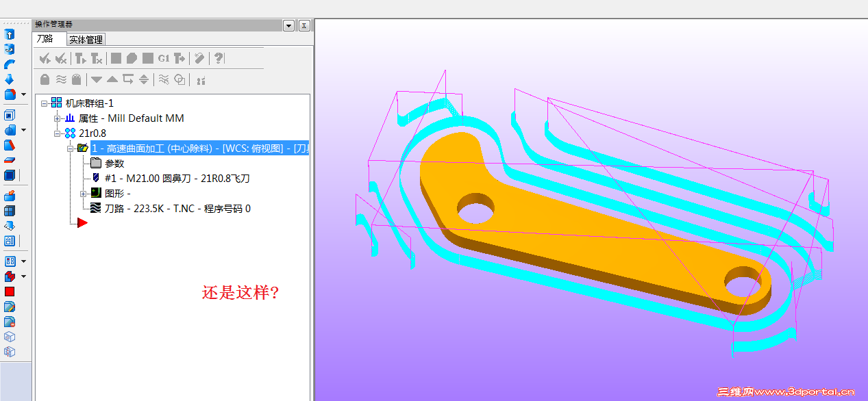Collapse the 机床群组-1 tree node
This screenshot has width=868, height=401.
pos(45,103)
